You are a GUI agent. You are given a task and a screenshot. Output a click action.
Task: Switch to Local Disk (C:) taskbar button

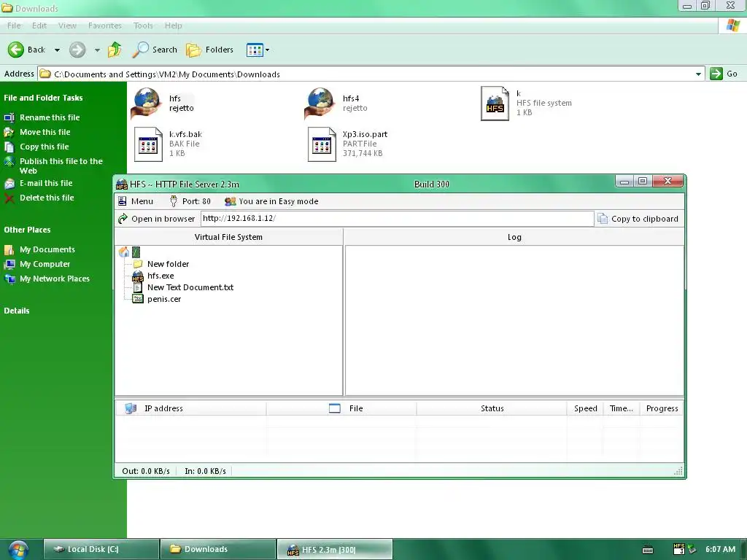click(x=101, y=549)
